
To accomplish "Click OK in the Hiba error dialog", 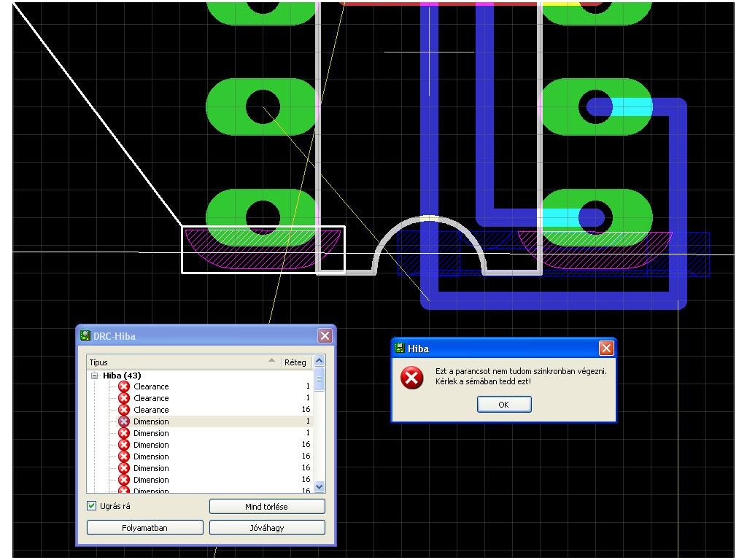I will pyautogui.click(x=504, y=404).
